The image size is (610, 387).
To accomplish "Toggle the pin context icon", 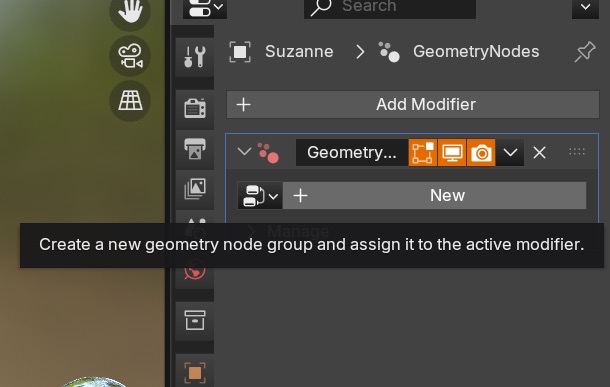I will (x=585, y=52).
